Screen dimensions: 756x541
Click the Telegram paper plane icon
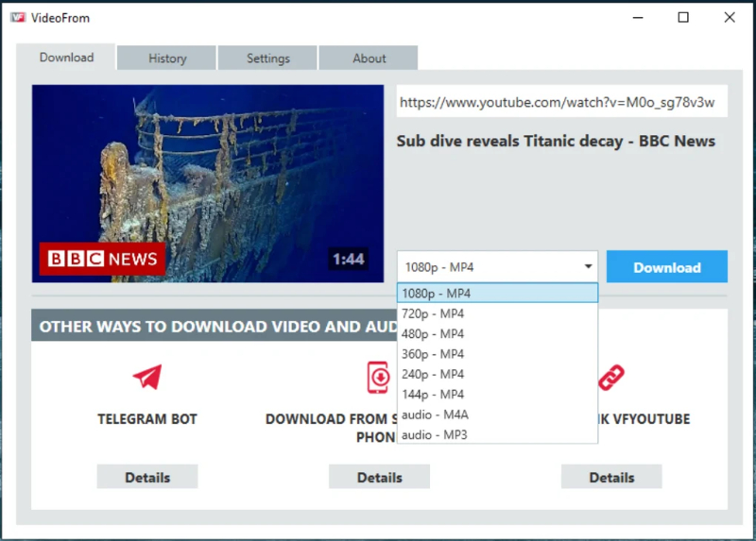click(147, 377)
